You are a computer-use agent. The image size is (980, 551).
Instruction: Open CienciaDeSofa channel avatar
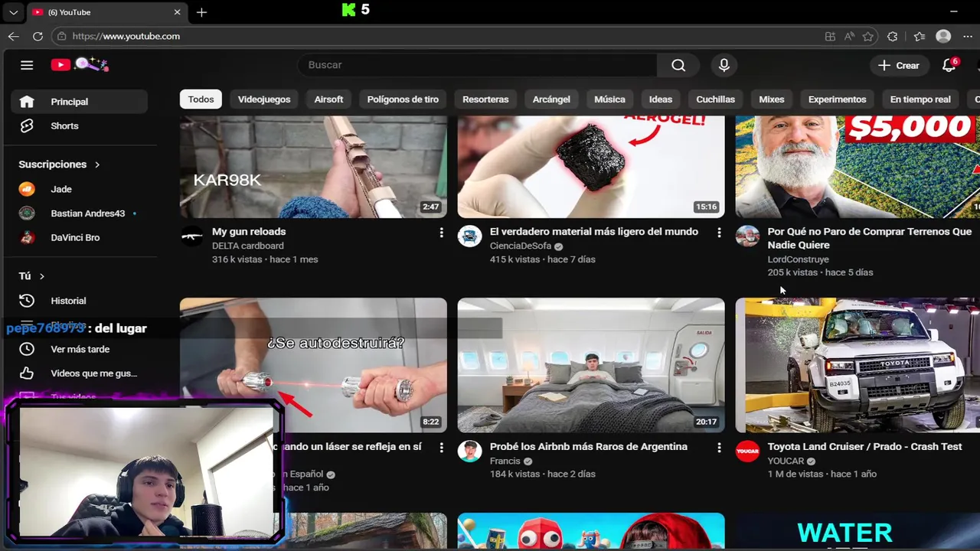[x=469, y=236]
